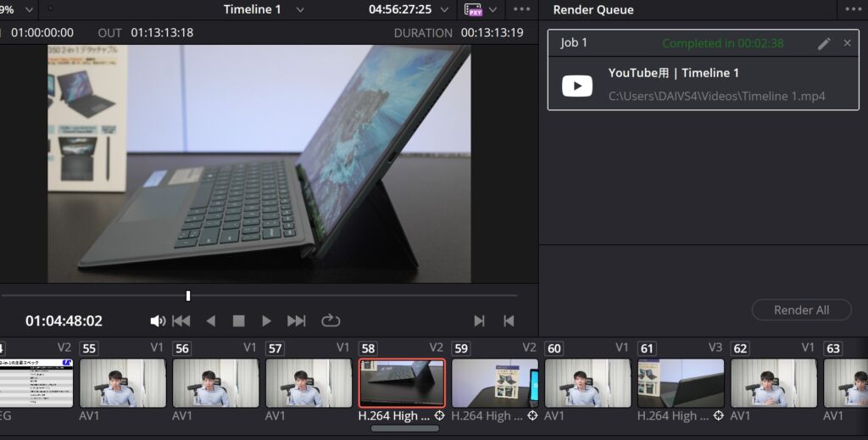This screenshot has width=868, height=440.
Task: Expand the proxy media dropdown arrow
Action: (492, 9)
